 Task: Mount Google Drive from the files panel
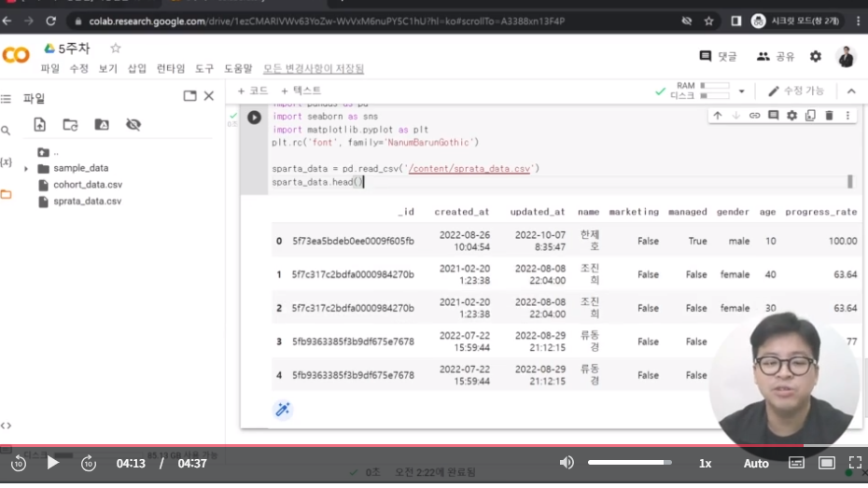(x=102, y=124)
